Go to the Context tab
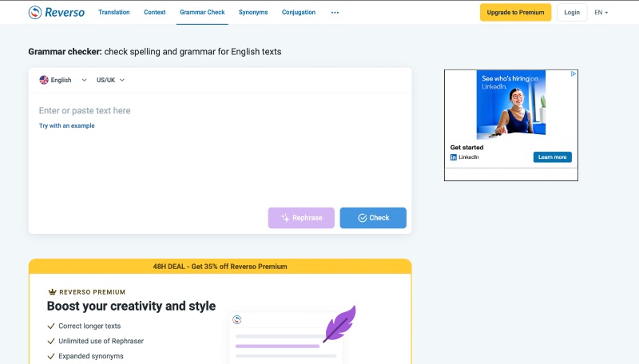Image resolution: width=639 pixels, height=364 pixels. 154,12
